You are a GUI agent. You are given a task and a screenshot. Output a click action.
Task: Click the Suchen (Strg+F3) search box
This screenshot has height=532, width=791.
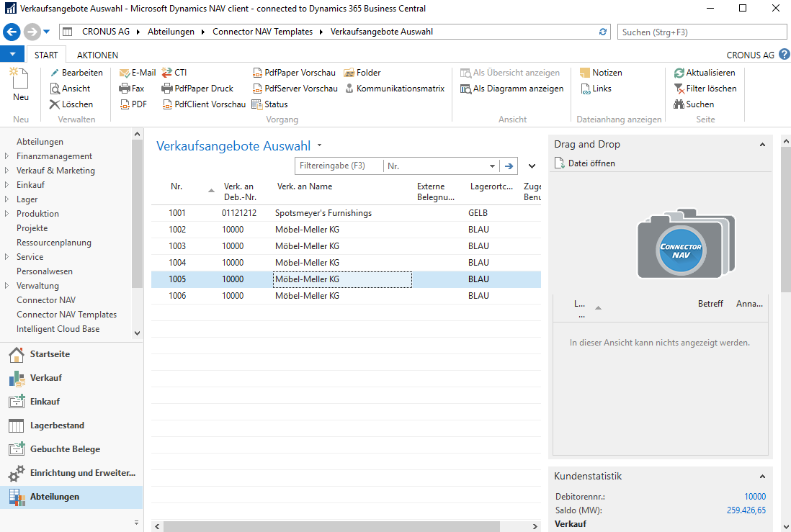point(702,32)
